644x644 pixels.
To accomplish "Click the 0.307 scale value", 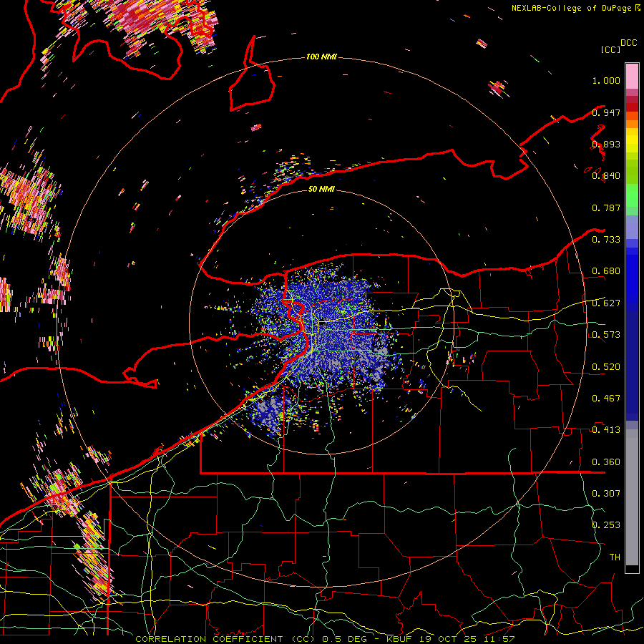I will (x=606, y=494).
